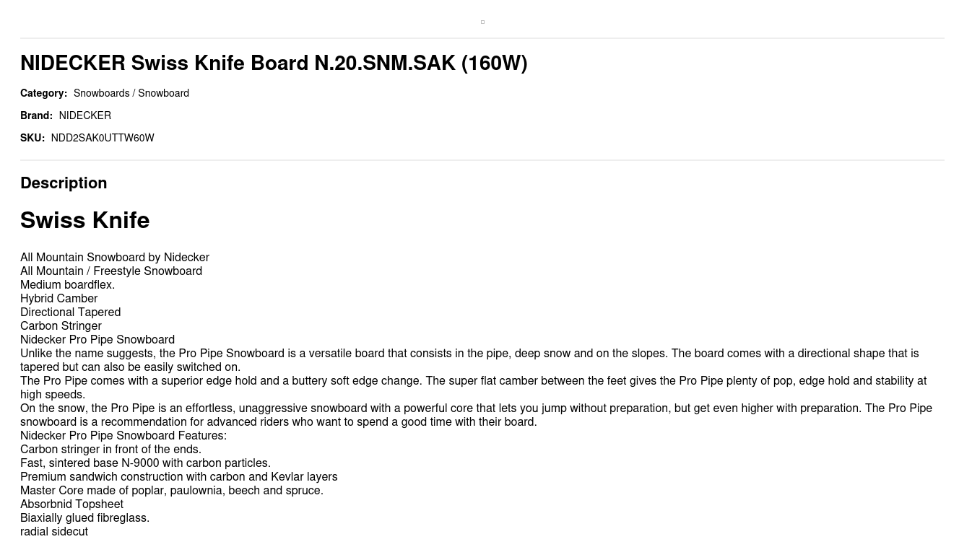Image resolution: width=959 pixels, height=560 pixels.
Task: Click the 'All Mountain Snowboard by Nidecker' line
Action: [115, 258]
